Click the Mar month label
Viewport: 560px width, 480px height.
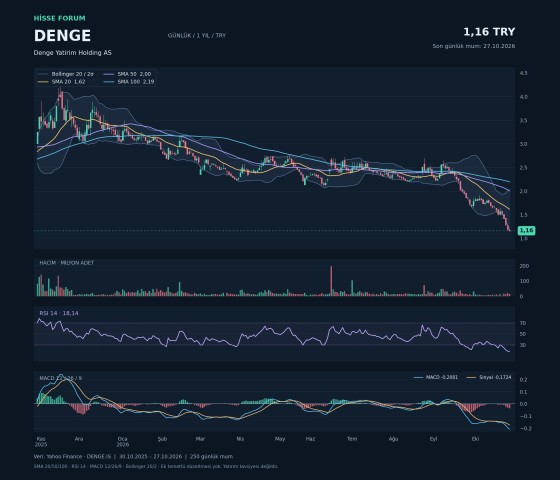(200, 439)
